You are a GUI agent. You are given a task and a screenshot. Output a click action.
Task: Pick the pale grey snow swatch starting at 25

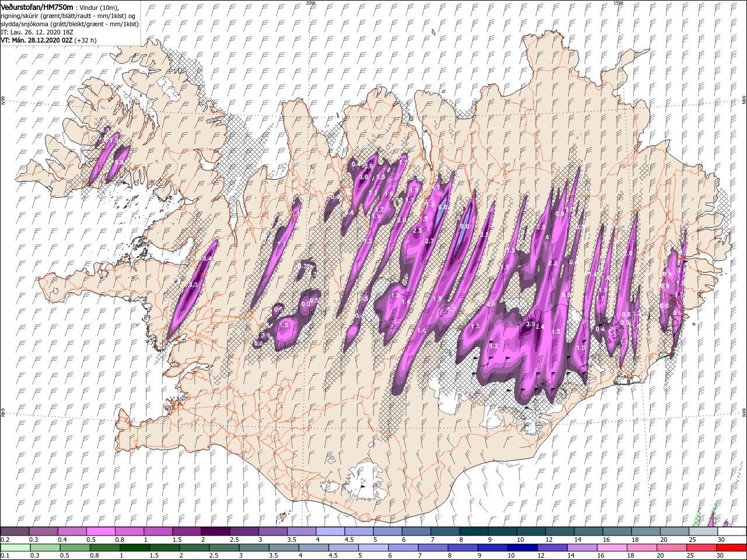(x=703, y=531)
